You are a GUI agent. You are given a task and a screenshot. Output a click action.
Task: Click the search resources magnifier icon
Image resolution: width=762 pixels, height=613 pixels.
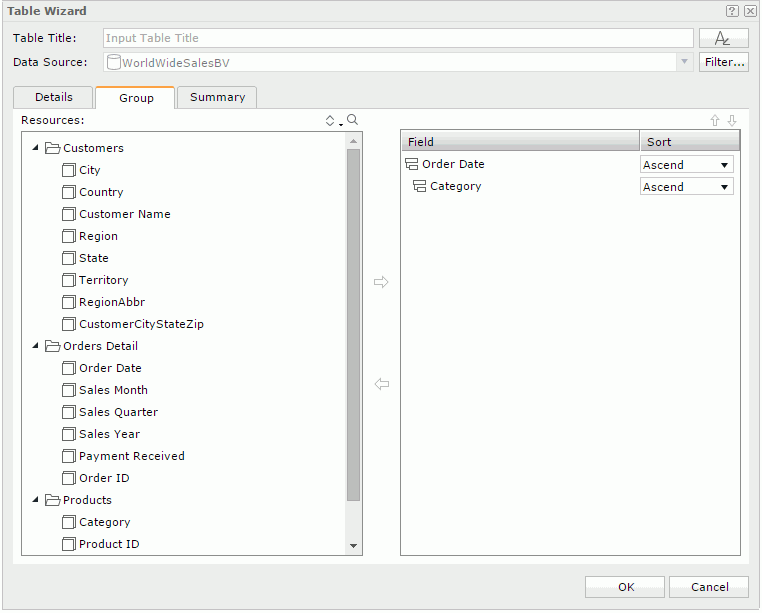[352, 120]
